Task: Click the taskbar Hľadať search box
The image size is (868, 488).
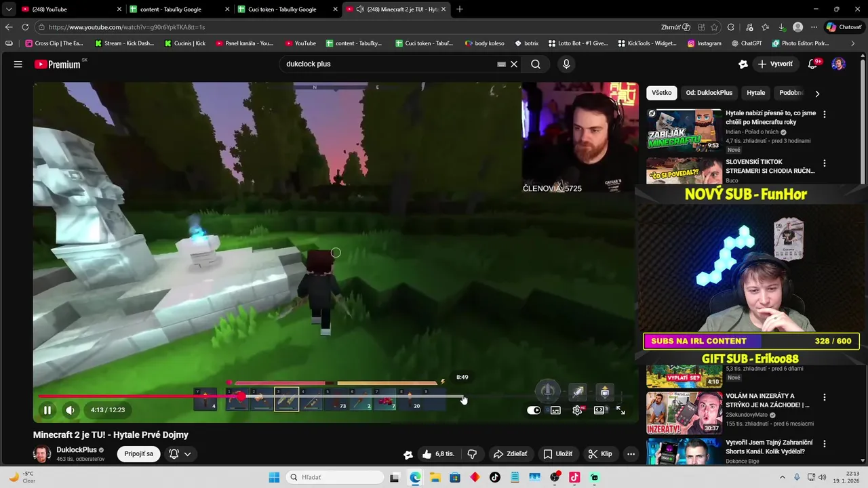Action: [335, 477]
